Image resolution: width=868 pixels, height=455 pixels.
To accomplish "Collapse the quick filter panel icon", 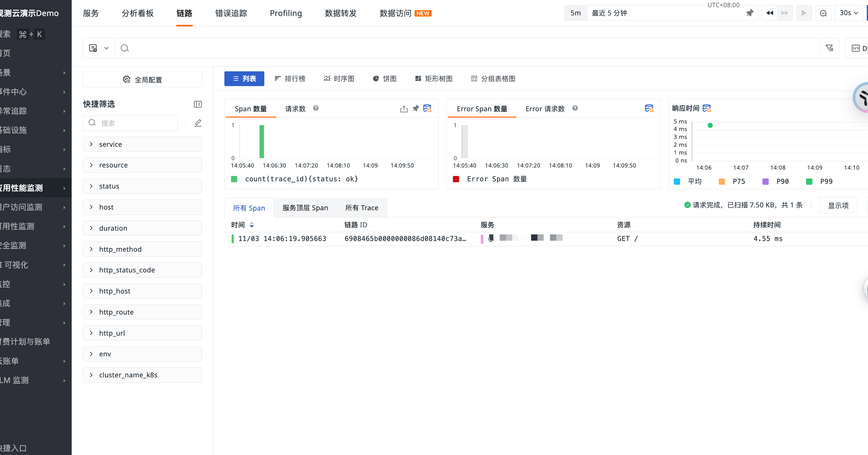I will (198, 104).
